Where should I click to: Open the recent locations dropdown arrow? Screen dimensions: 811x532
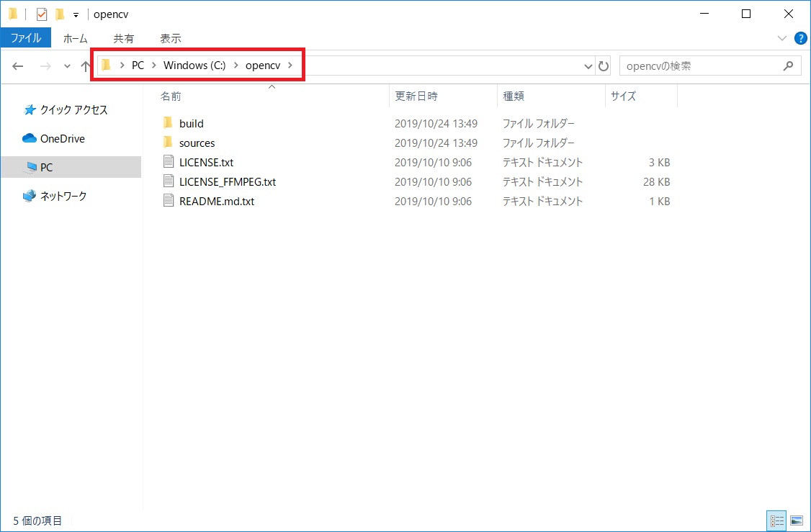pos(67,66)
